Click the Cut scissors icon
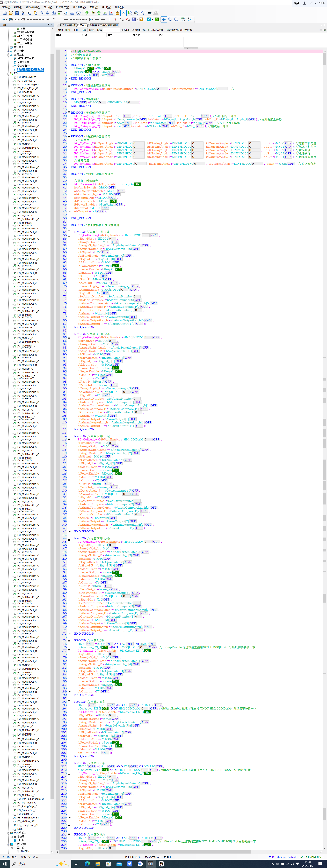The width and height of the screenshot is (327, 868). click(23, 13)
